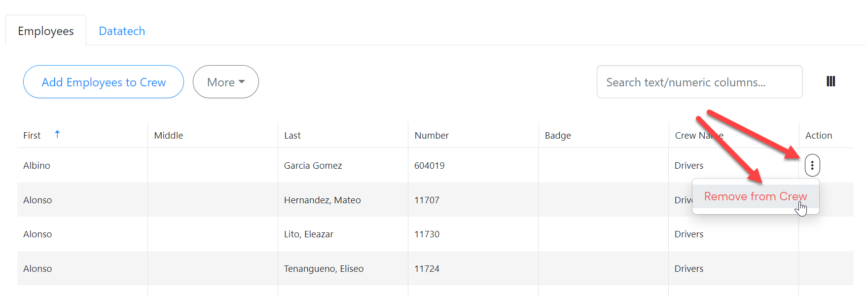Click the Tenangueno, Eliseo row
Image resolution: width=868 pixels, height=297 pixels.
[324, 269]
